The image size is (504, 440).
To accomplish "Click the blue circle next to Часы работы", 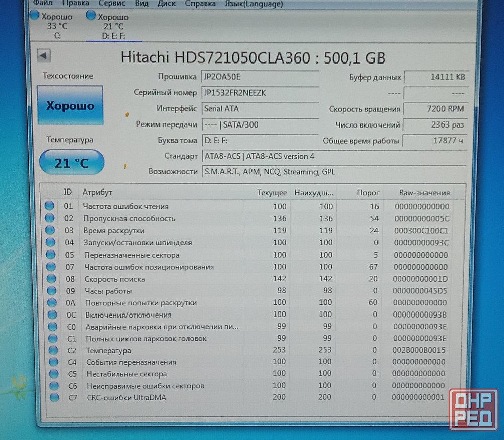I will coord(51,291).
